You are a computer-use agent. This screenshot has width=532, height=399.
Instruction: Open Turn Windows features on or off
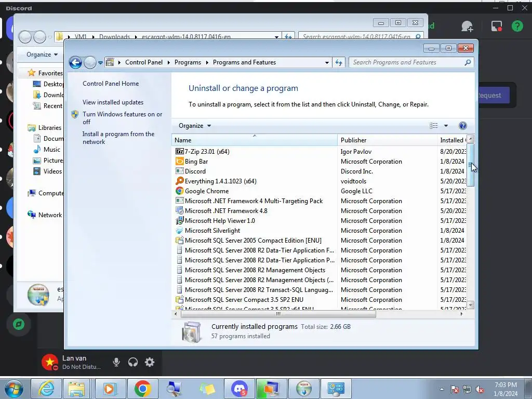123,118
